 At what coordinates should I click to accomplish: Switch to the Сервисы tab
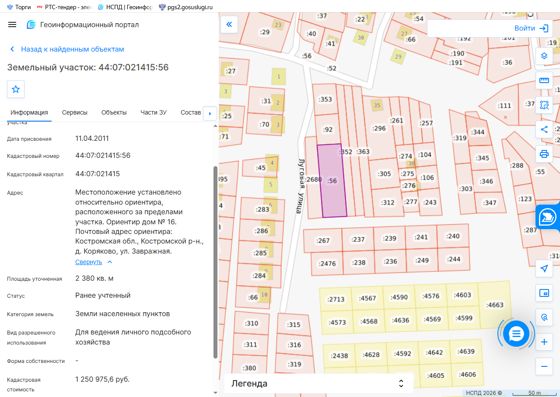(75, 112)
